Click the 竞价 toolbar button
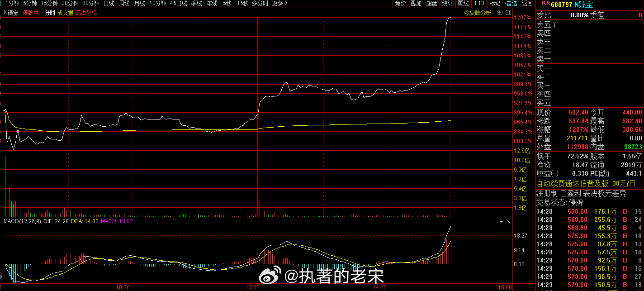Screen dimensions: 644x291 point(400,3)
